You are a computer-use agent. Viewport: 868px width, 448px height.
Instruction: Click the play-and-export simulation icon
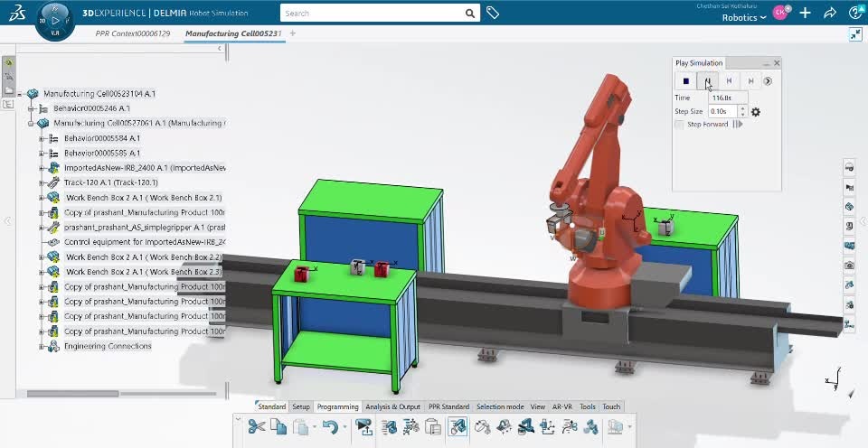pos(364,427)
